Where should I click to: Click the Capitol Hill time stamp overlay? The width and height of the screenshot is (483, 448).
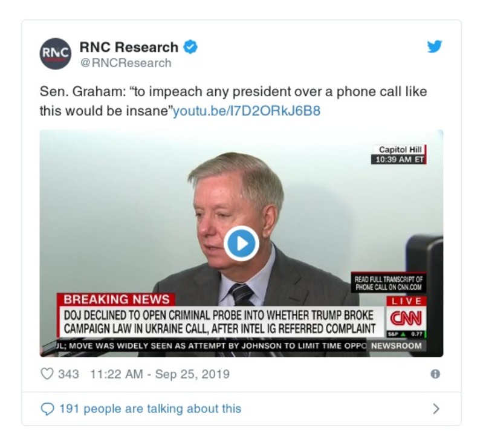(x=398, y=155)
